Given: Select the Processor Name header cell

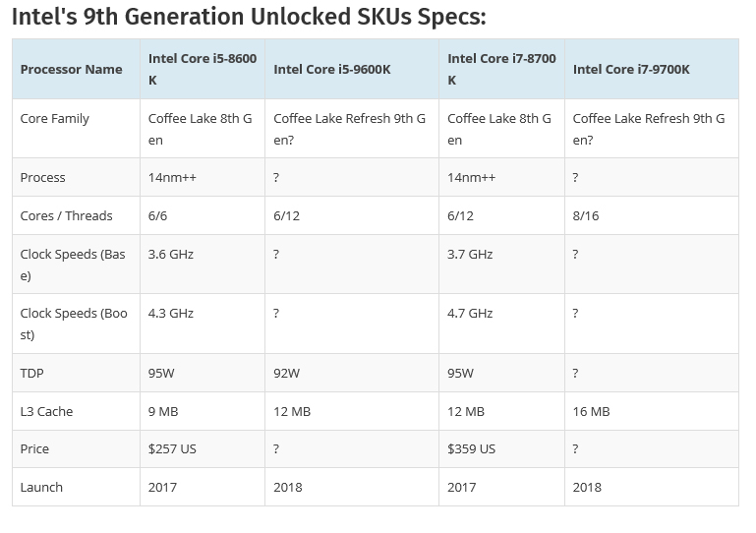Looking at the screenshot, I should coord(71,69).
